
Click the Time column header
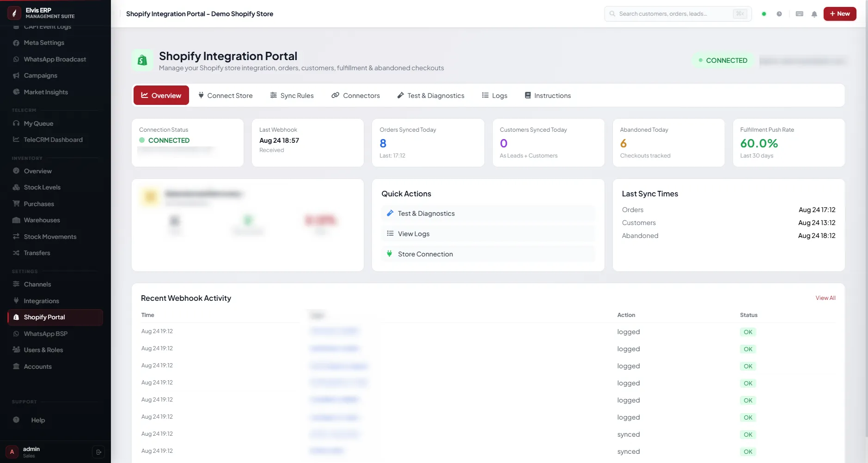point(148,315)
